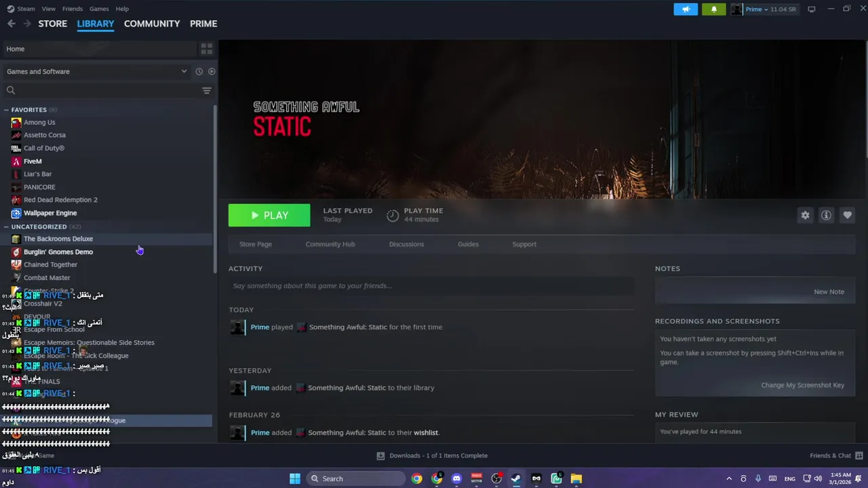This screenshot has width=868, height=488.
Task: Show hidden system tray icons chevron
Action: coord(729,479)
